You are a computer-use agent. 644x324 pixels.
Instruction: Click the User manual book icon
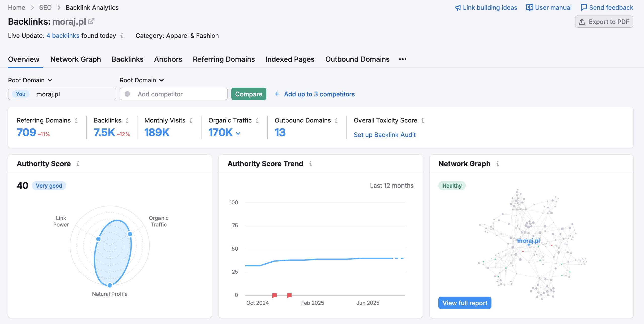point(530,8)
